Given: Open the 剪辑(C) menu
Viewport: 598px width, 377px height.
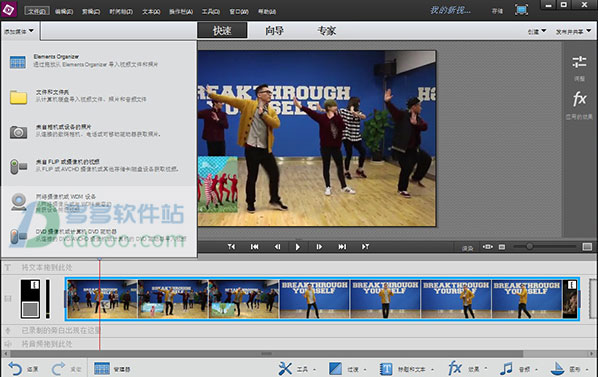Looking at the screenshot, I should 91,11.
